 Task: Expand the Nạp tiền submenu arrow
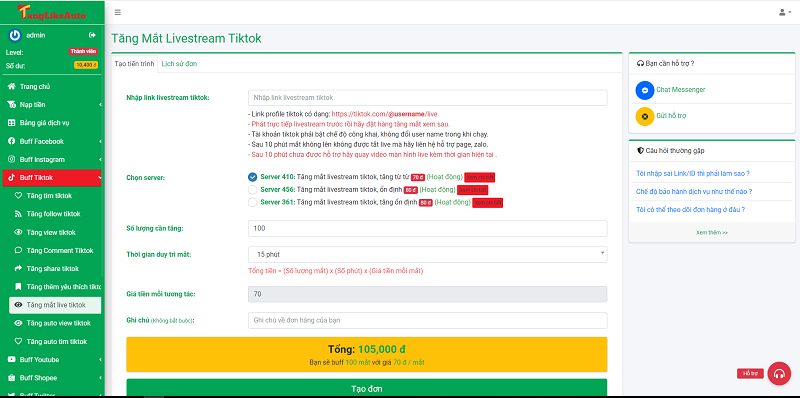pos(100,105)
